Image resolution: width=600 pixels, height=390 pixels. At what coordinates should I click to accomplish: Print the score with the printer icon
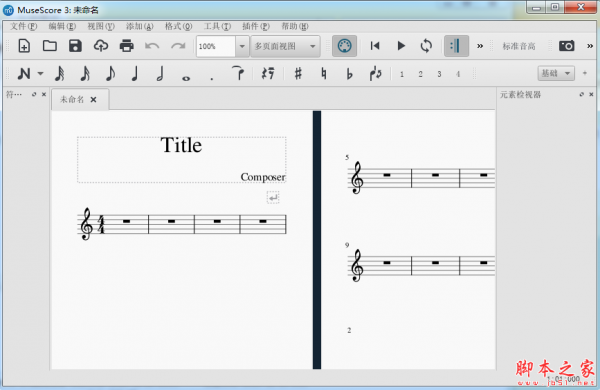pyautogui.click(x=127, y=46)
